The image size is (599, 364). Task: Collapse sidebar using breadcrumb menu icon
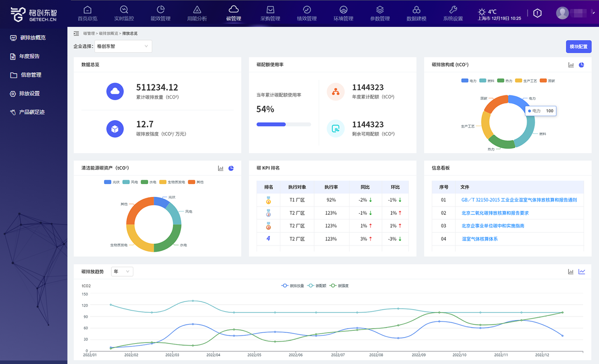click(x=76, y=34)
